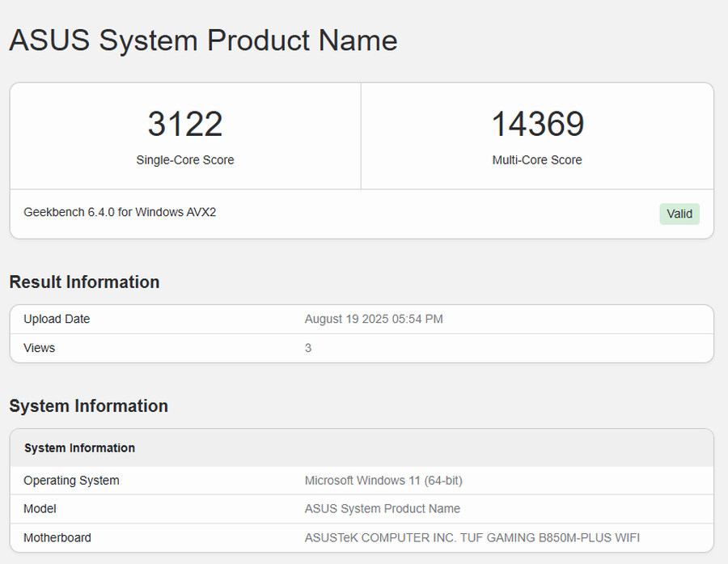The width and height of the screenshot is (728, 564).
Task: Click the Model row label
Action: pyautogui.click(x=40, y=509)
